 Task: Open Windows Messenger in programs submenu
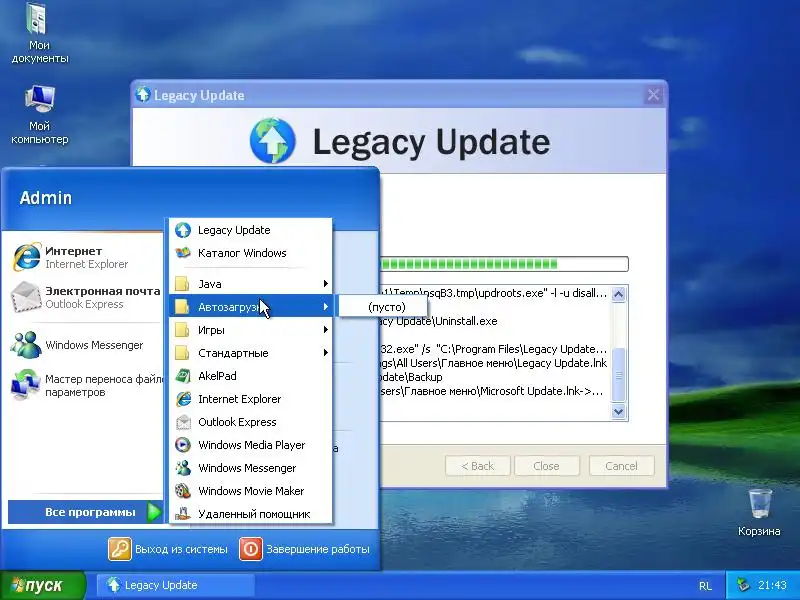pyautogui.click(x=251, y=468)
